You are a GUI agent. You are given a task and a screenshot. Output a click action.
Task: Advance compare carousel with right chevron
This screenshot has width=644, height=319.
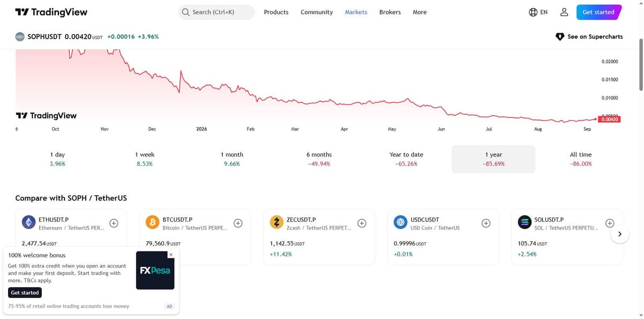coord(620,234)
